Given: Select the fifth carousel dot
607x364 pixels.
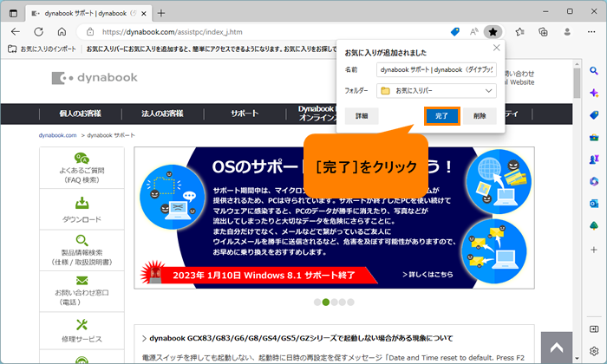Looking at the screenshot, I should pyautogui.click(x=350, y=302).
